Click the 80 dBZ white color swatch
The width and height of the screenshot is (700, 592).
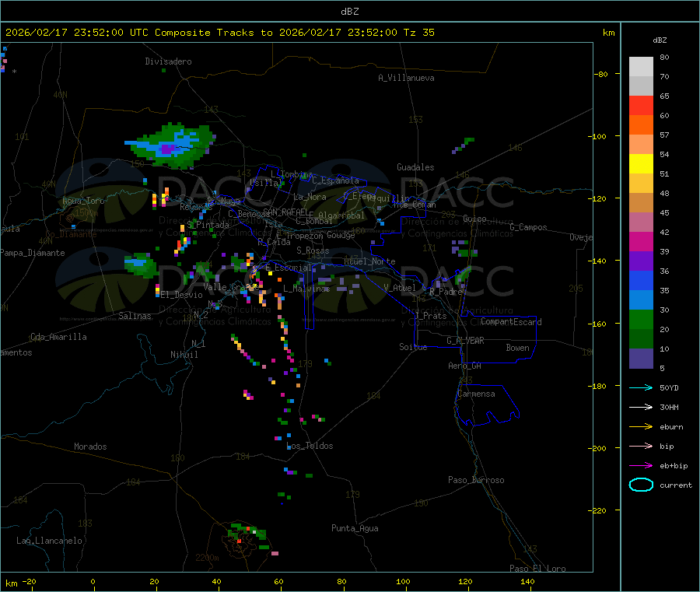click(x=641, y=67)
